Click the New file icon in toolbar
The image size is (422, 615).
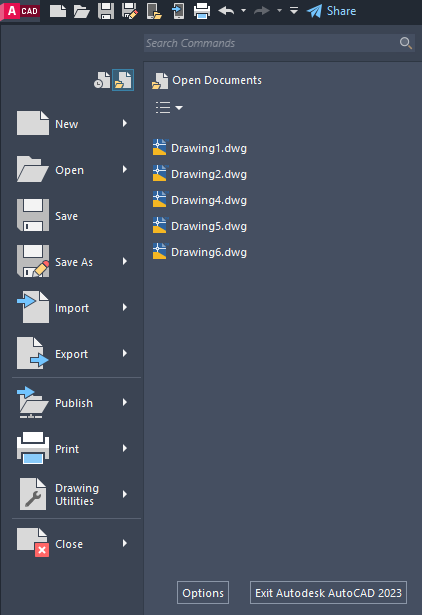tap(58, 11)
